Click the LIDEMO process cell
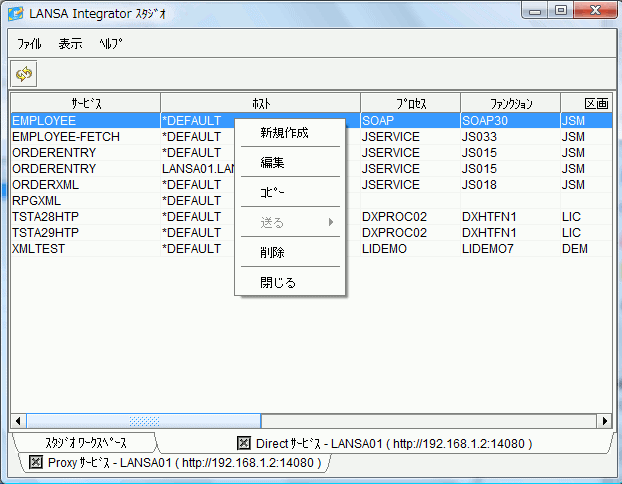Image resolution: width=622 pixels, height=484 pixels. pos(411,249)
